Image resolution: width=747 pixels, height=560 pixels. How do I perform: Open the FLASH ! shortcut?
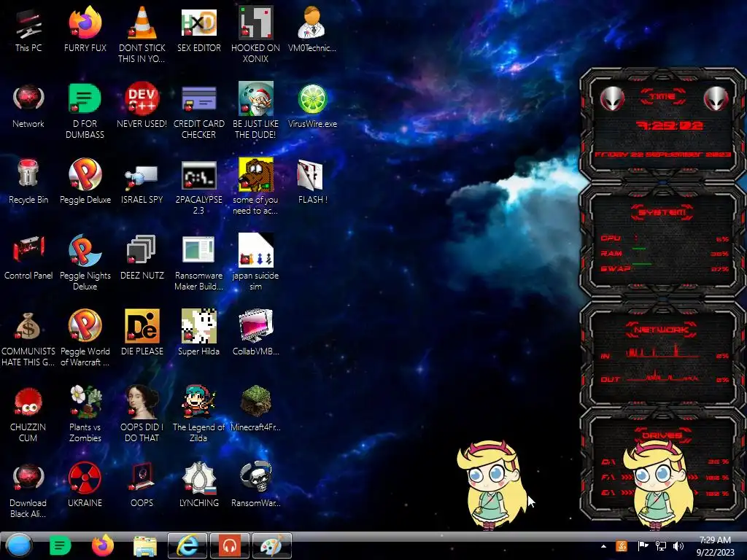[312, 181]
